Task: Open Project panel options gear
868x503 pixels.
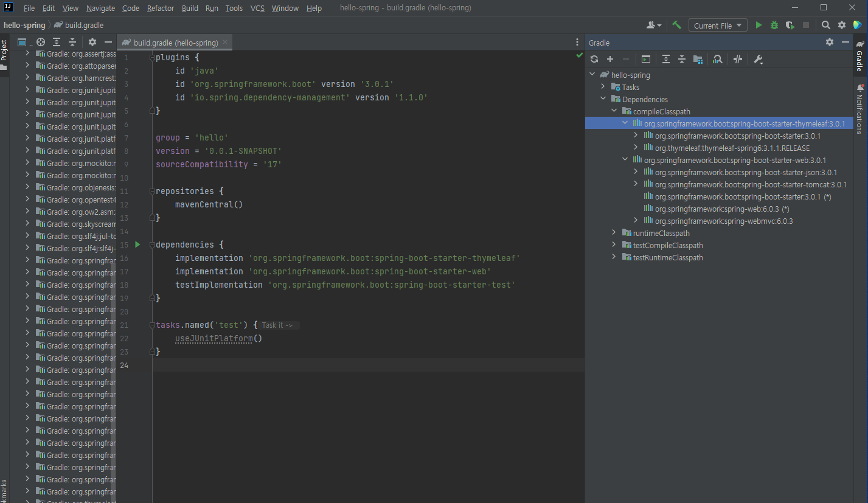Action: click(x=92, y=42)
